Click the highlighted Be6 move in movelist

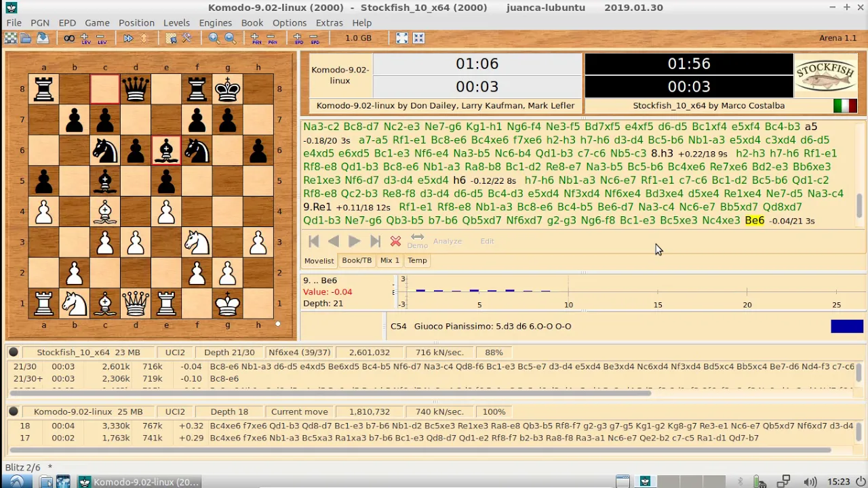(754, 220)
